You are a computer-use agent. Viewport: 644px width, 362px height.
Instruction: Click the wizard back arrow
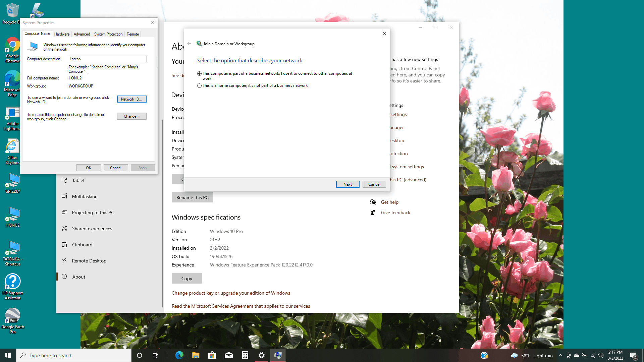[x=189, y=44]
